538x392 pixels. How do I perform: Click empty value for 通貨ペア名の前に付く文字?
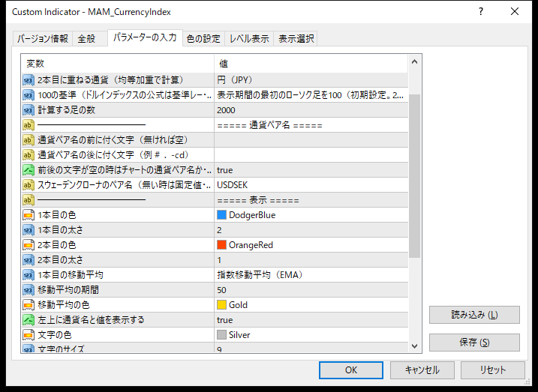pos(311,140)
